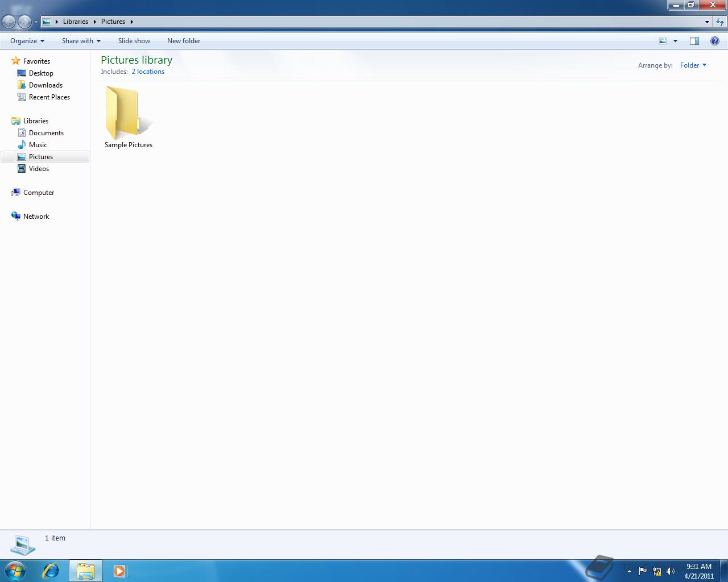The width and height of the screenshot is (728, 582).
Task: Open the Videos library
Action: [39, 169]
